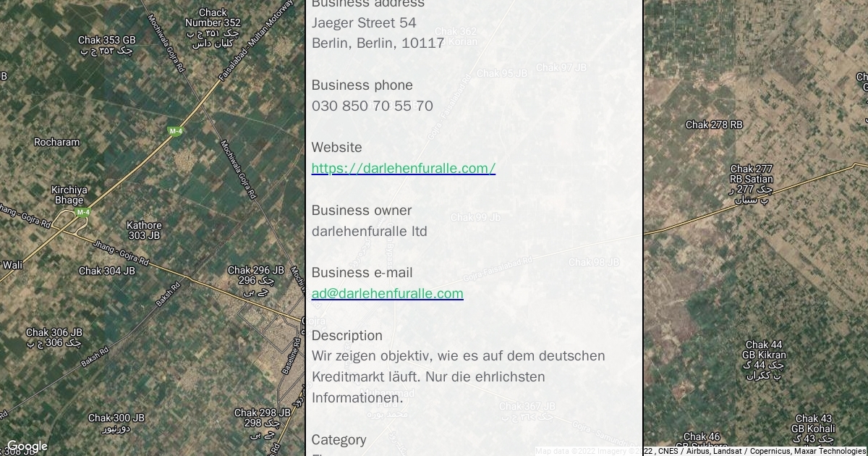Screen dimensions: 868x456
Task: Select the Chak 300 JB label
Action: click(116, 423)
